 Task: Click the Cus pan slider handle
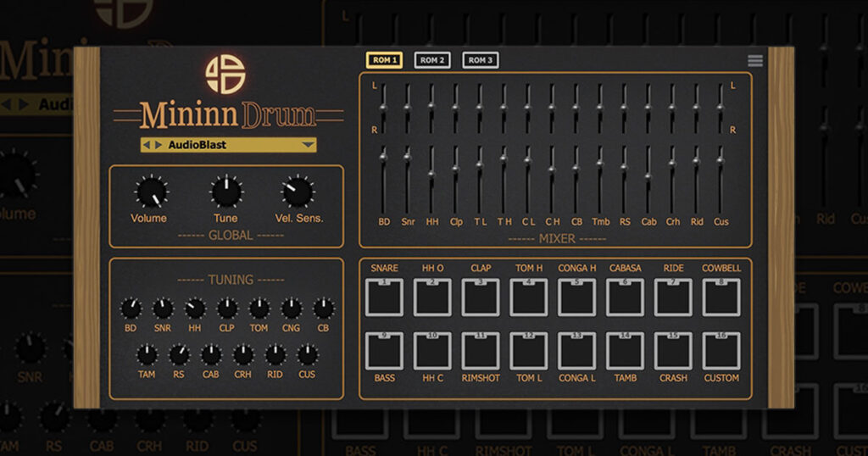coord(721,108)
